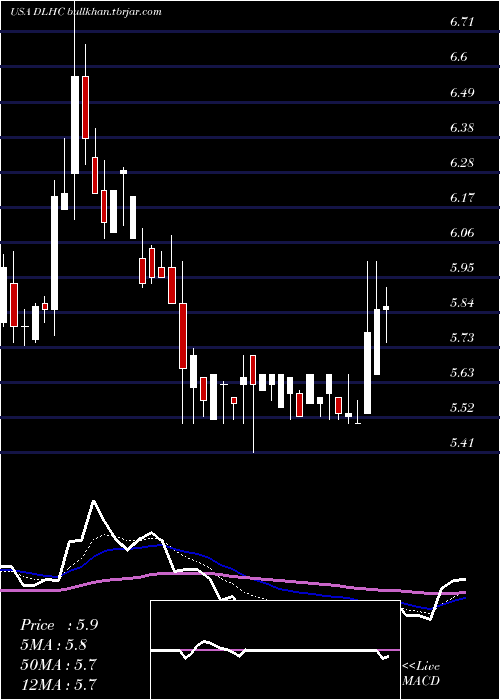500x700 pixels.
Task: Click the 5.63 price axis label
Action: click(462, 373)
